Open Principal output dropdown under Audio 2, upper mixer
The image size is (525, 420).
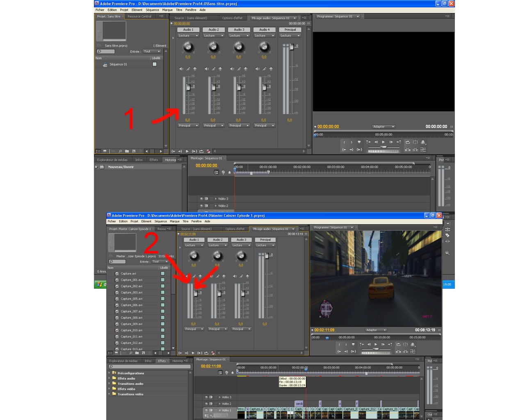(x=214, y=126)
